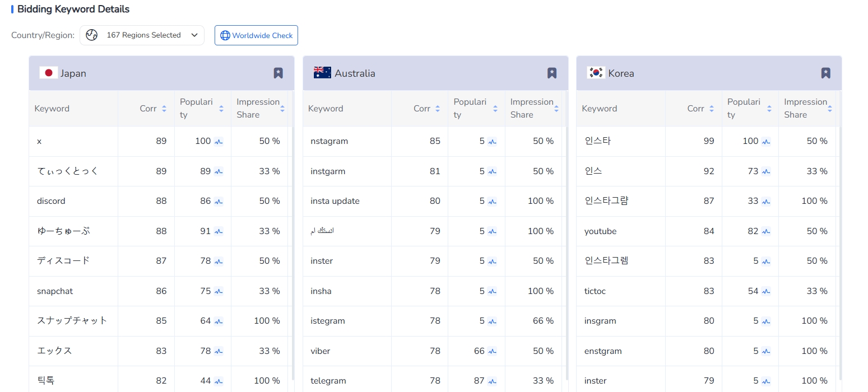
Task: Click the globe icon beside Country/Region selector
Action: [x=91, y=35]
